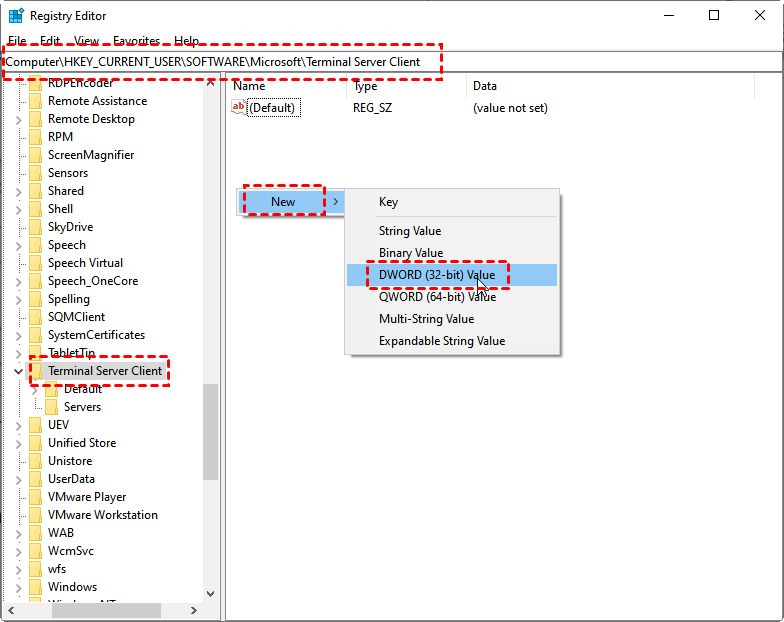Collapse the Terminal Server Client key
Viewport: 784px width, 622px height.
(19, 371)
